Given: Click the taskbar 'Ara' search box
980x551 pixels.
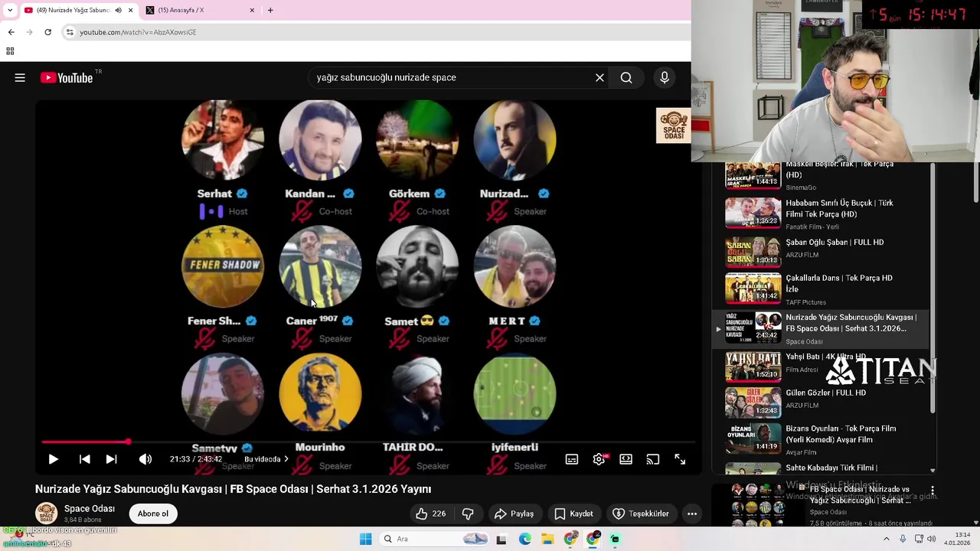Looking at the screenshot, I should [x=435, y=539].
